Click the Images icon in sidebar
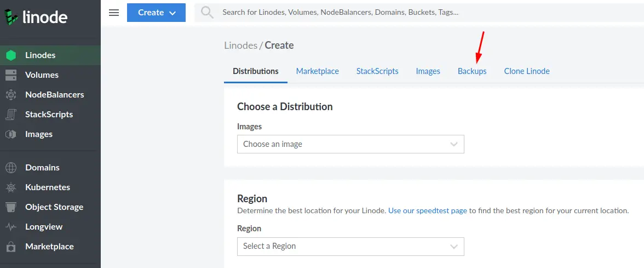This screenshot has height=268, width=644. click(x=11, y=134)
